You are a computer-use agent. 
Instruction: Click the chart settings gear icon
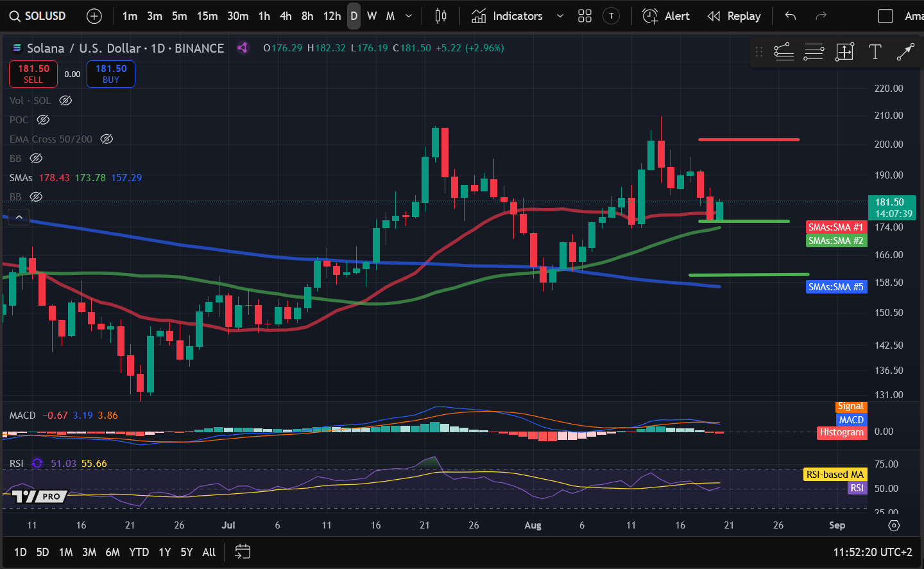tap(894, 525)
